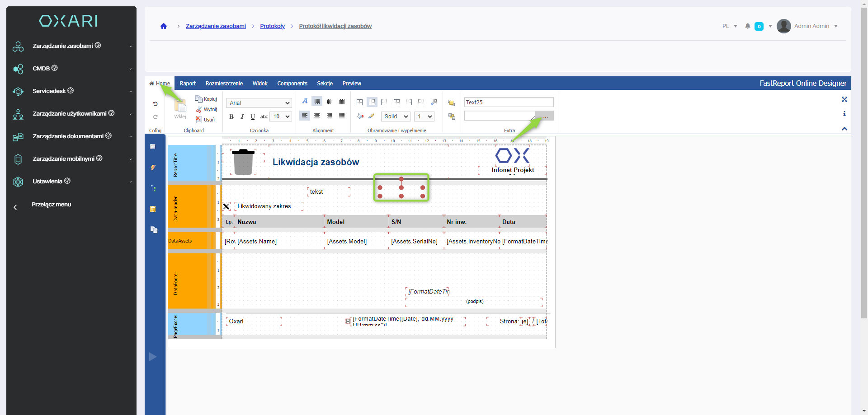Click the Text25 name input field

509,103
